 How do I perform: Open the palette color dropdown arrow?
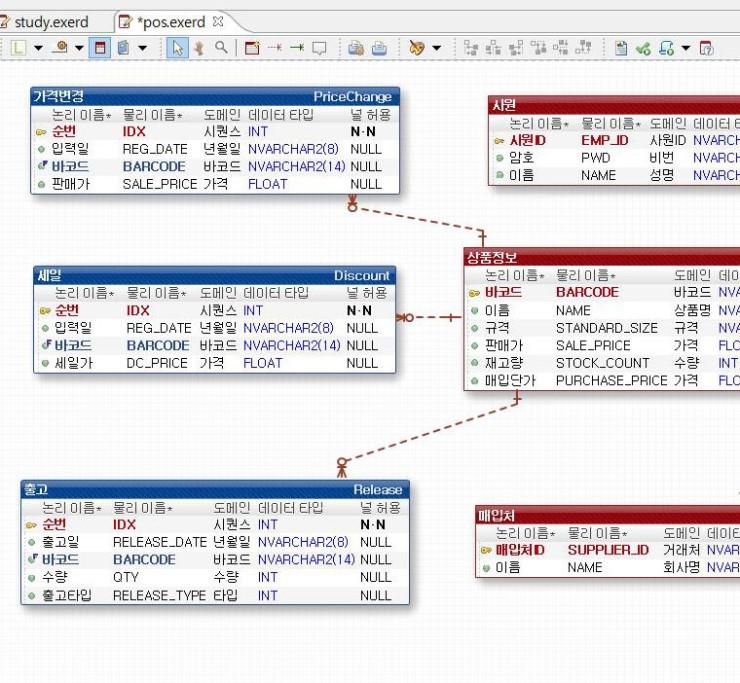pos(436,48)
